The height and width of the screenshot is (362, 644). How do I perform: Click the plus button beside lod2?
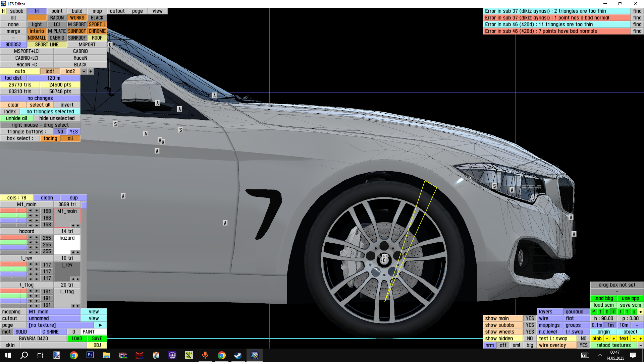(91, 71)
